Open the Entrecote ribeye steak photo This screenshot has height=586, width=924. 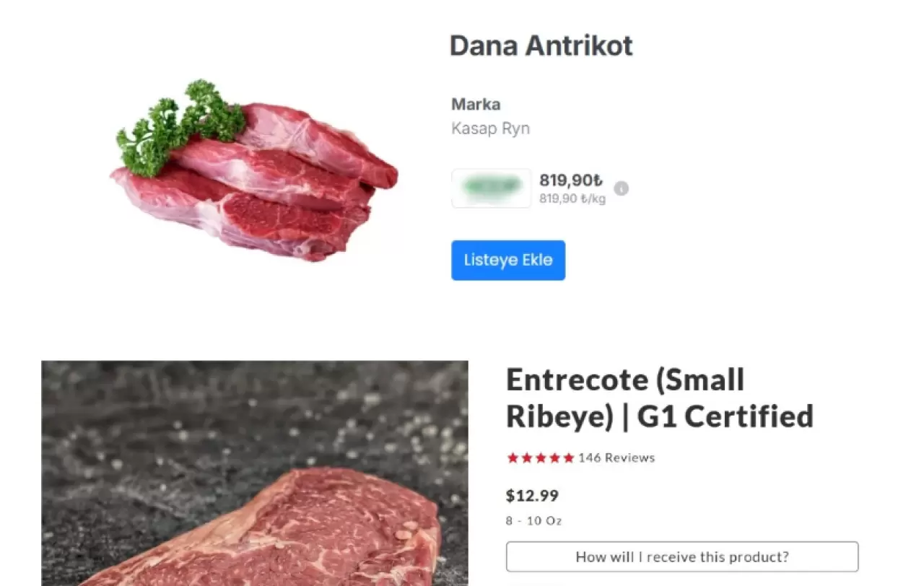click(255, 473)
